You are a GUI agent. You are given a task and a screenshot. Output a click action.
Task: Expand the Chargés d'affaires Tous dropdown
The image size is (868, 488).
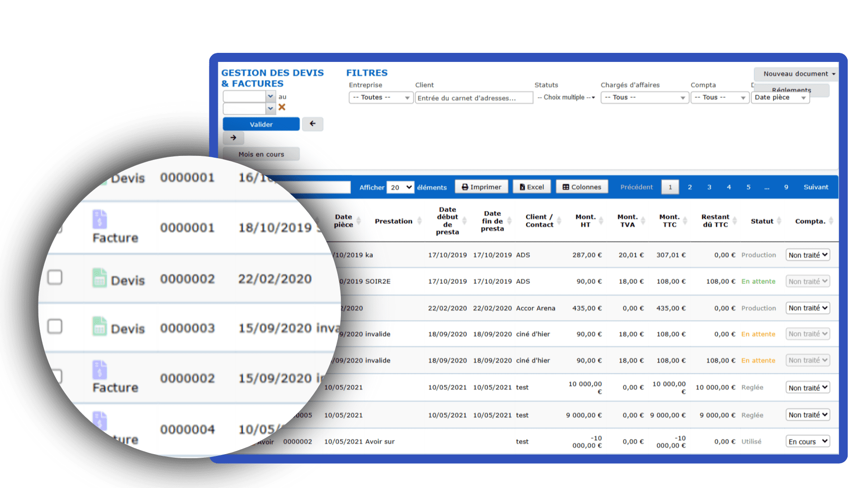[x=644, y=98]
